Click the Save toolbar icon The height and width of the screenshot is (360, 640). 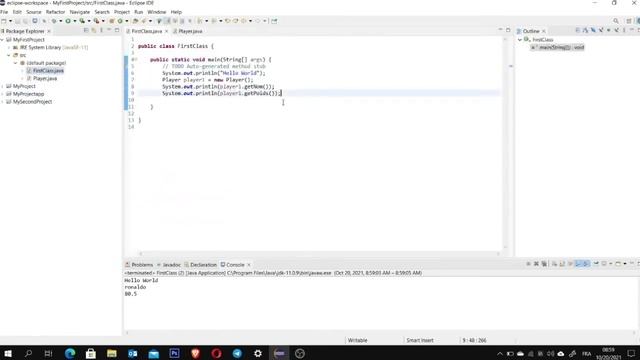click(x=17, y=21)
